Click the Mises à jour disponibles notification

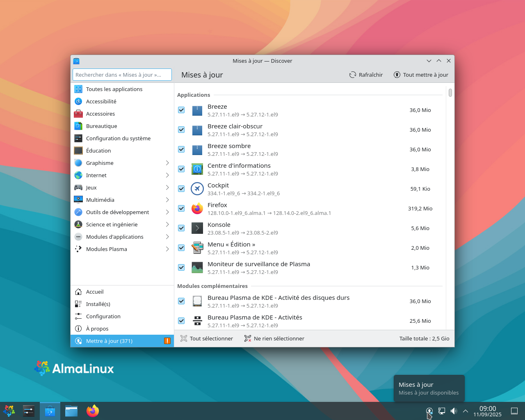click(429, 388)
